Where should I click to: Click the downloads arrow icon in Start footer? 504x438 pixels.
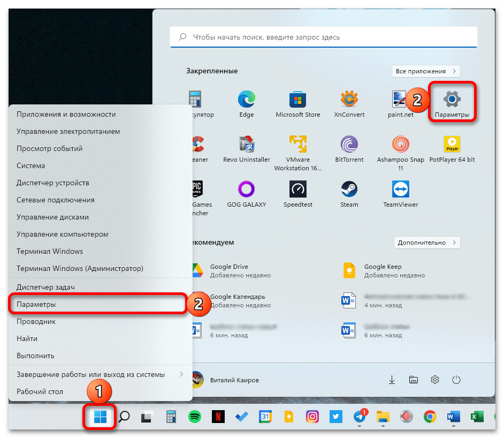tap(392, 380)
